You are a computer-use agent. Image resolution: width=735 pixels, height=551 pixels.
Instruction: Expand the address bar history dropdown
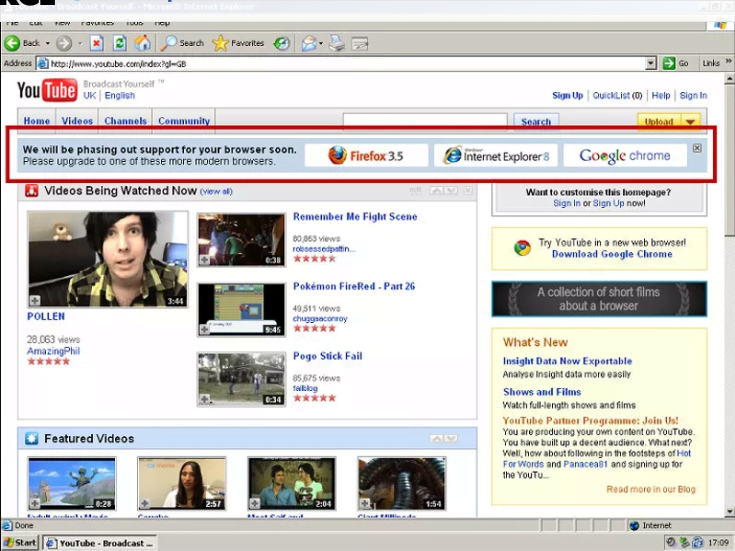pos(651,63)
